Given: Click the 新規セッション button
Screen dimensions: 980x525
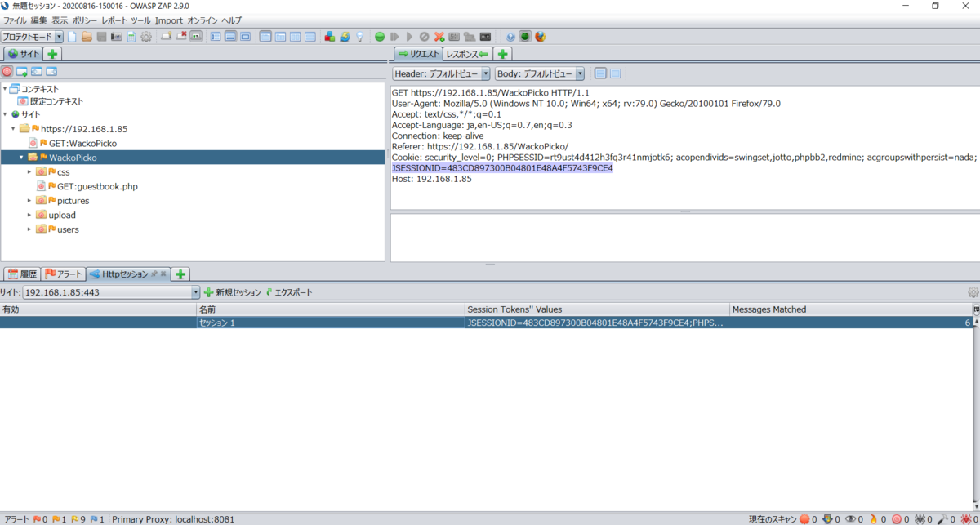Looking at the screenshot, I should 233,292.
